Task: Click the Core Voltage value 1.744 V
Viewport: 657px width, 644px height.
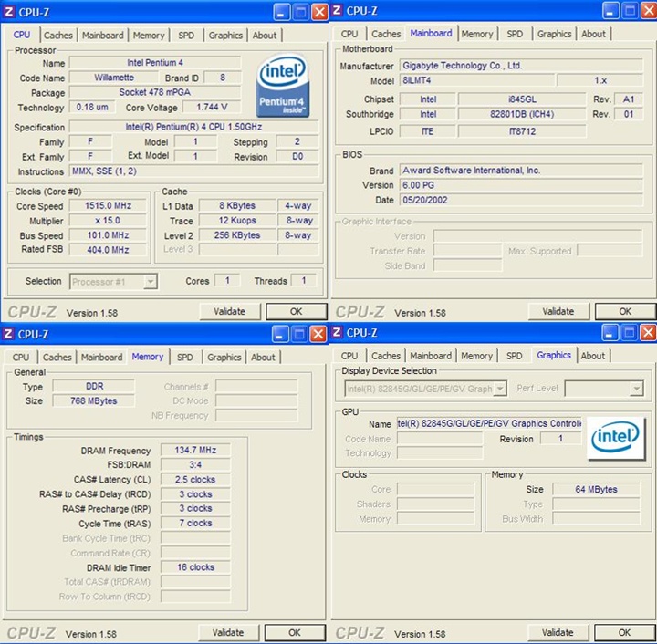Action: point(212,108)
